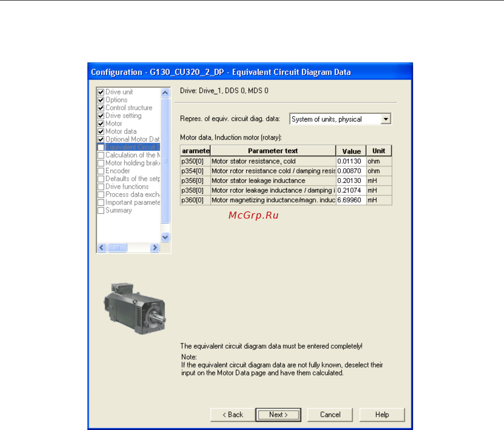Image resolution: width=504 pixels, height=430 pixels.
Task: Select Motor data in step list
Action: click(x=121, y=131)
